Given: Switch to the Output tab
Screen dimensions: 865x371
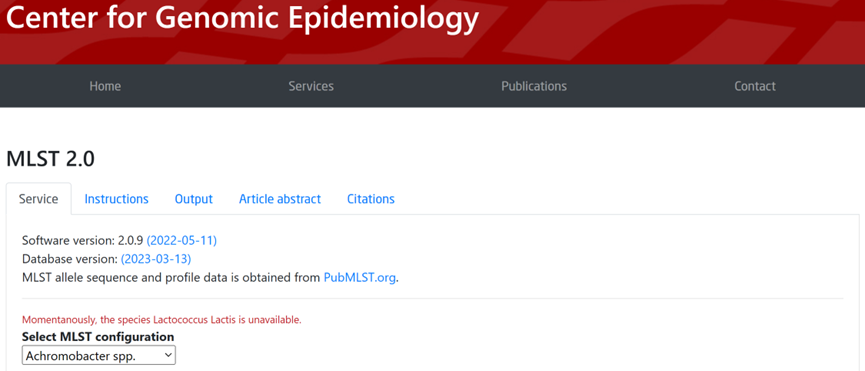Looking at the screenshot, I should click(x=194, y=199).
